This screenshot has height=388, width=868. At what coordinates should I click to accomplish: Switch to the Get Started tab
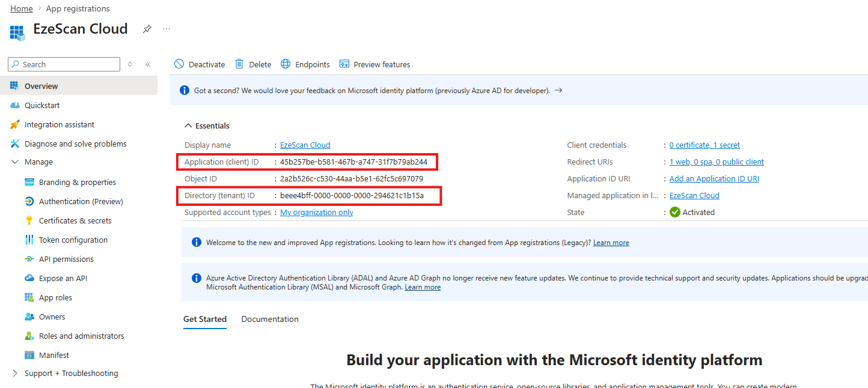[x=205, y=319]
